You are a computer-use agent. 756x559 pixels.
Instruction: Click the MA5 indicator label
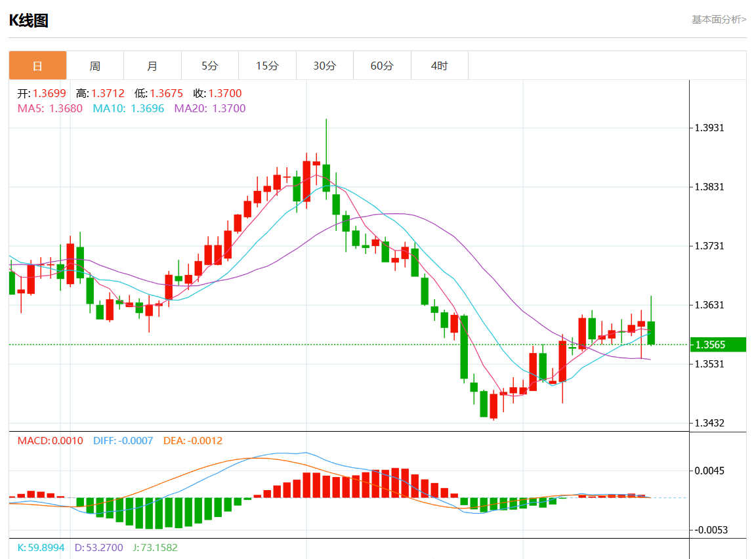click(x=50, y=108)
